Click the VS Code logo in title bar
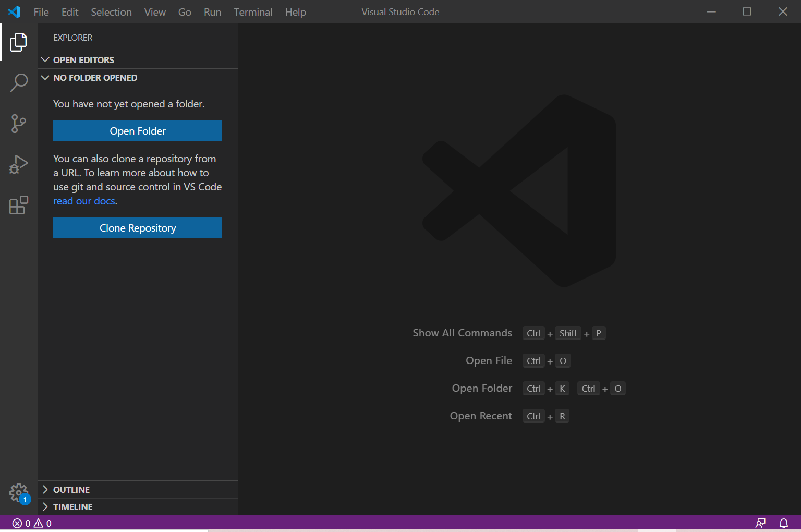The height and width of the screenshot is (532, 801). point(15,11)
